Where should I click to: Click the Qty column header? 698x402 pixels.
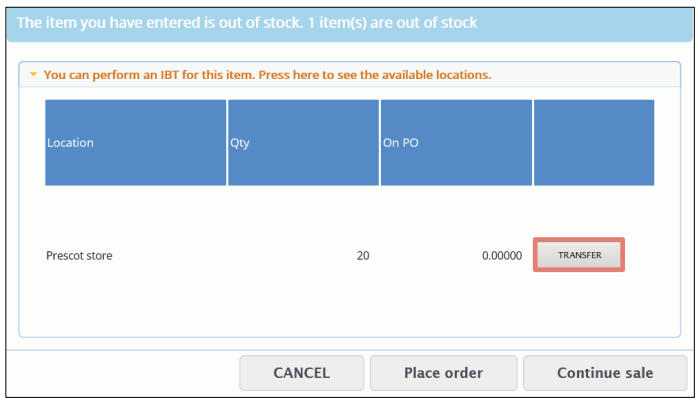point(303,142)
